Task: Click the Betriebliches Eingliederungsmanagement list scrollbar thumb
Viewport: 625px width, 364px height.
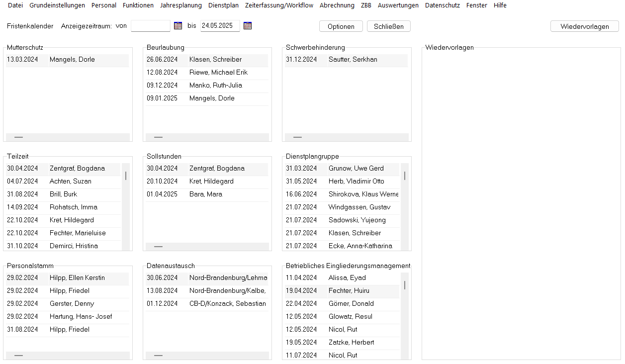Action: coord(405,285)
